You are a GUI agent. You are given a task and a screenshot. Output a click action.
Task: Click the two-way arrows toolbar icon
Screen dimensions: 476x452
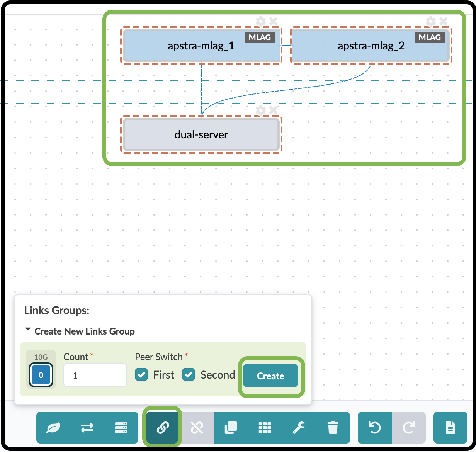click(x=87, y=428)
